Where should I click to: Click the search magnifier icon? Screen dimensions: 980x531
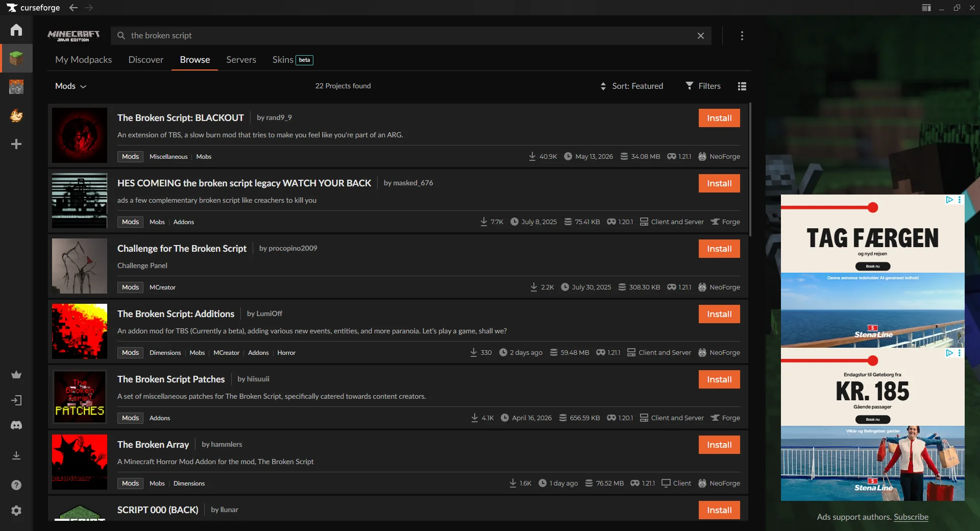coord(121,36)
